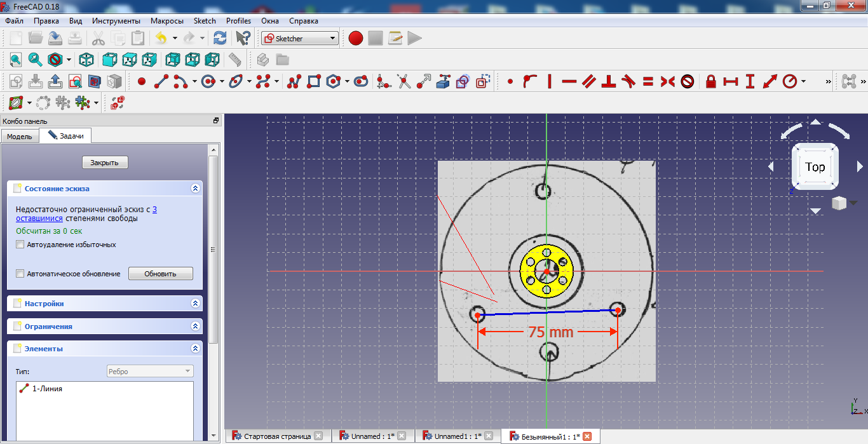Screen dimensions: 868x444
Task: Click the Закрыть button
Action: tap(105, 163)
